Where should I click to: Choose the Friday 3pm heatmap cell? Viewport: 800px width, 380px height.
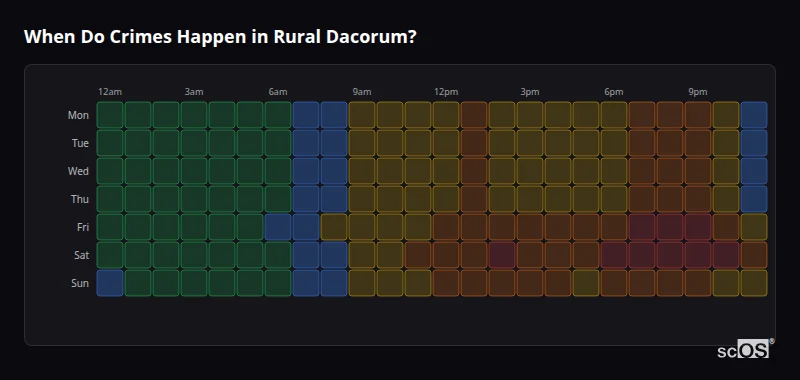pos(530,227)
